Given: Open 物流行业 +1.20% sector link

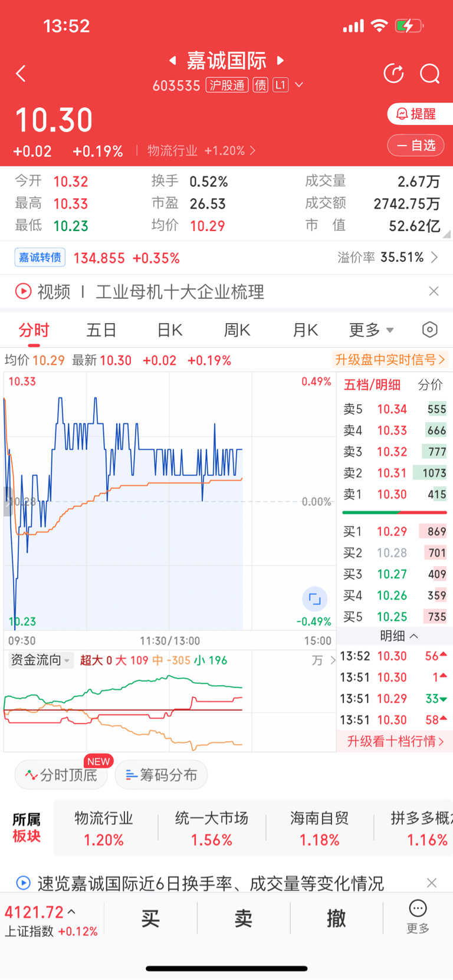Looking at the screenshot, I should pyautogui.click(x=201, y=151).
